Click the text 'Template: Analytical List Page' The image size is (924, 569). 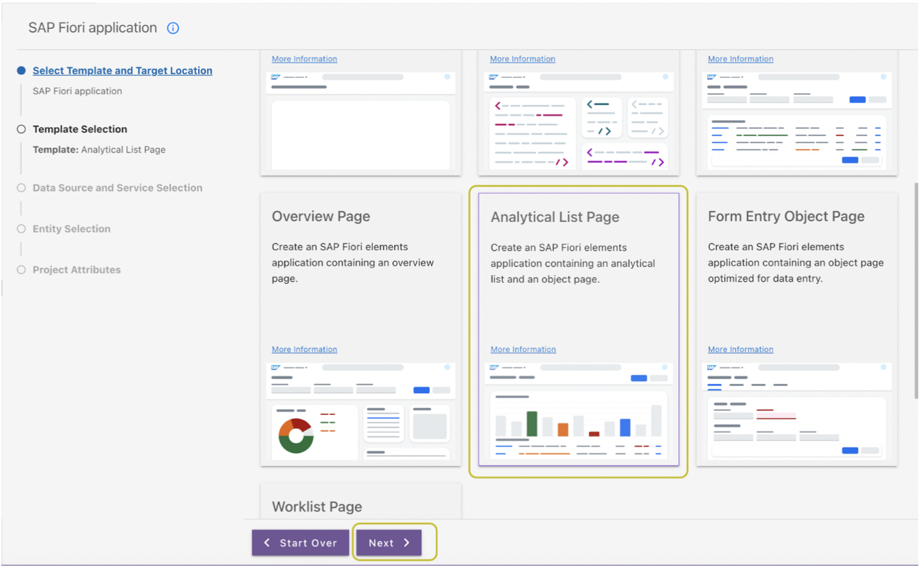(x=99, y=150)
